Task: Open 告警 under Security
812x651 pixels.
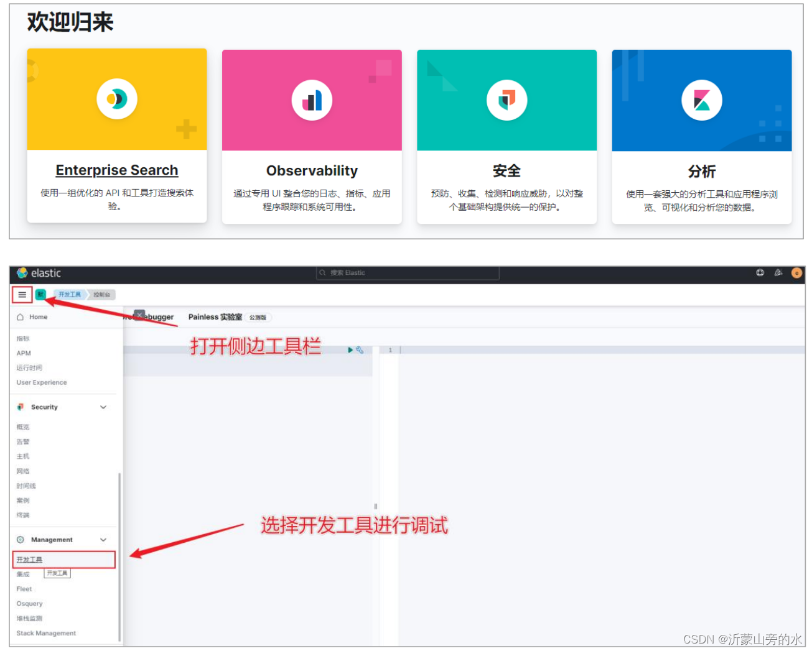Action: [23, 442]
